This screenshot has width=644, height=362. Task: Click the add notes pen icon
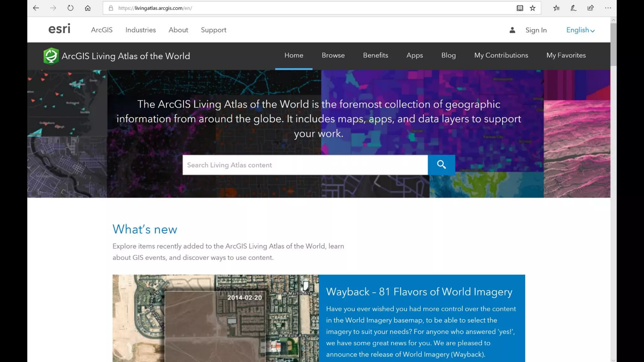point(573,8)
